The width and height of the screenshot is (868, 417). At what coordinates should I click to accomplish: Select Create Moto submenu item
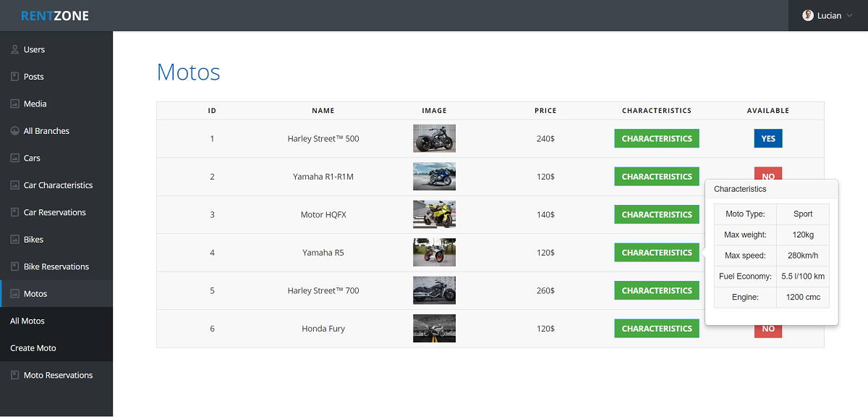(33, 348)
